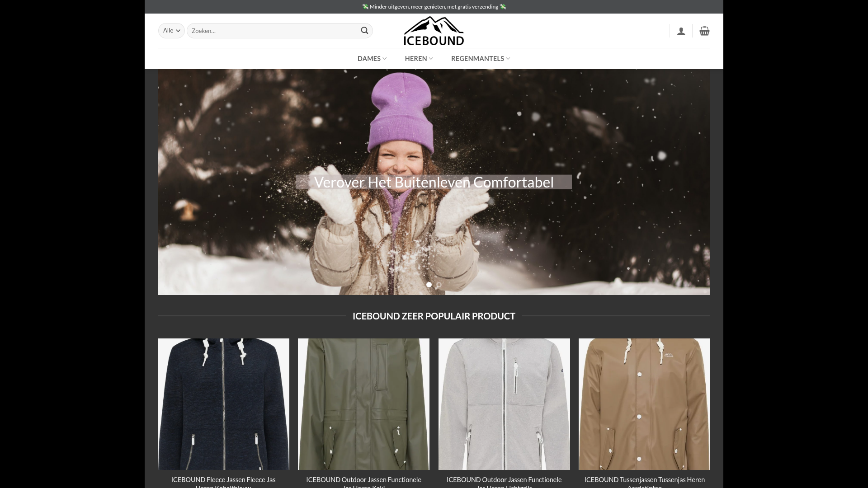Click the search magnifier icon
This screenshot has width=868, height=488.
(x=364, y=31)
